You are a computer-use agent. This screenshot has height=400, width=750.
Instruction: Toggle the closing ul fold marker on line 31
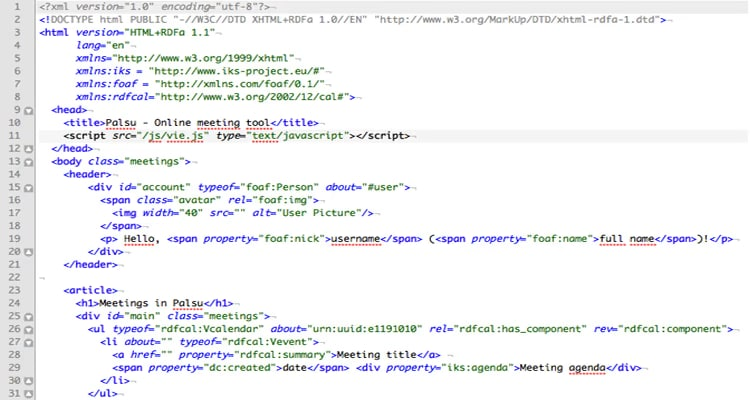pos(29,394)
